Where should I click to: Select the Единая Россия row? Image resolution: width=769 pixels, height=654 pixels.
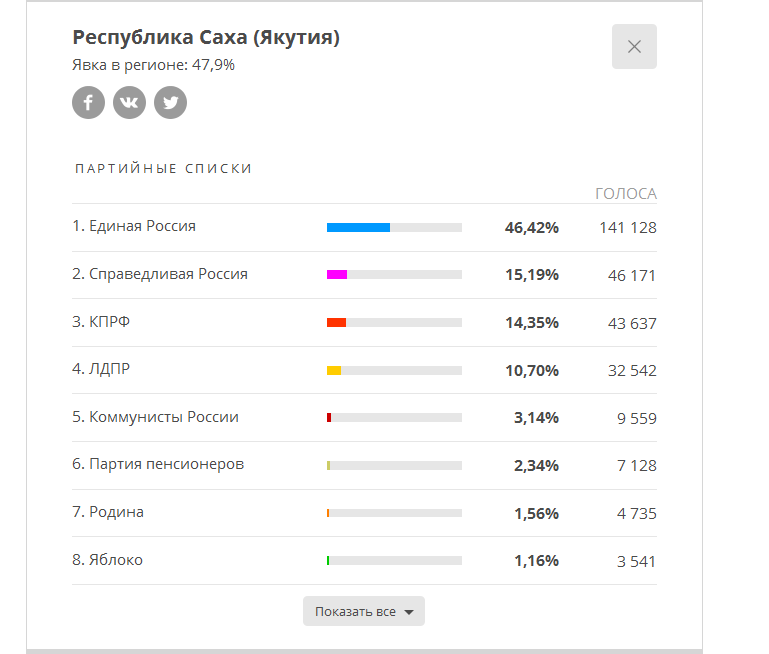coord(364,227)
